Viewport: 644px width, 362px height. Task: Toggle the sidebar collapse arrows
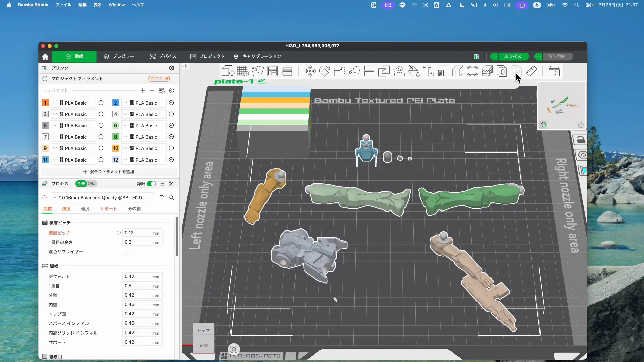point(185,66)
